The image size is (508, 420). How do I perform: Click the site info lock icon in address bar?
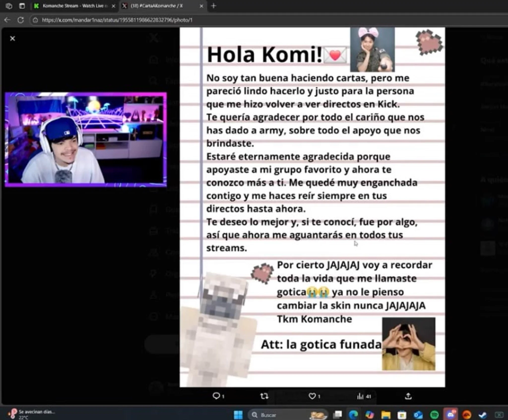[35, 20]
